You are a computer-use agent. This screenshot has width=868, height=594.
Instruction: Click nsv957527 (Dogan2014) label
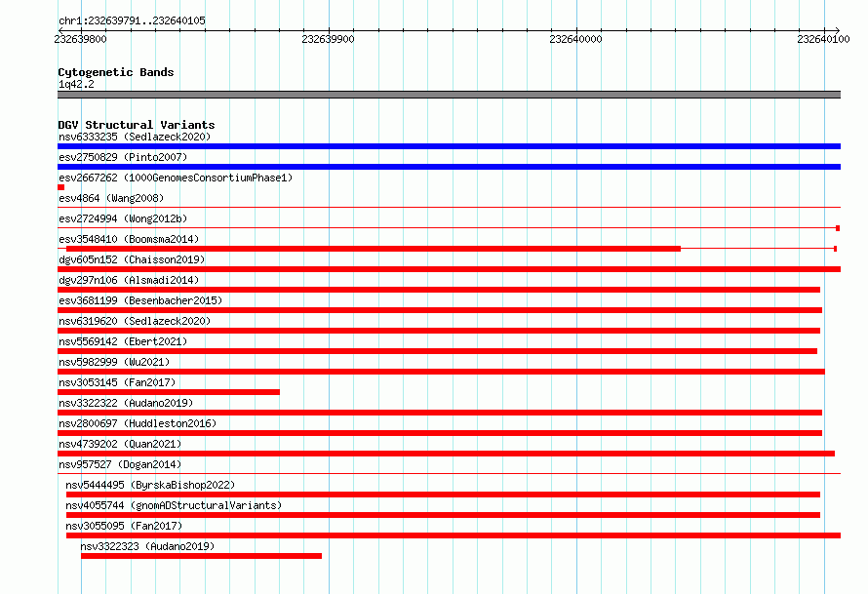click(x=120, y=464)
